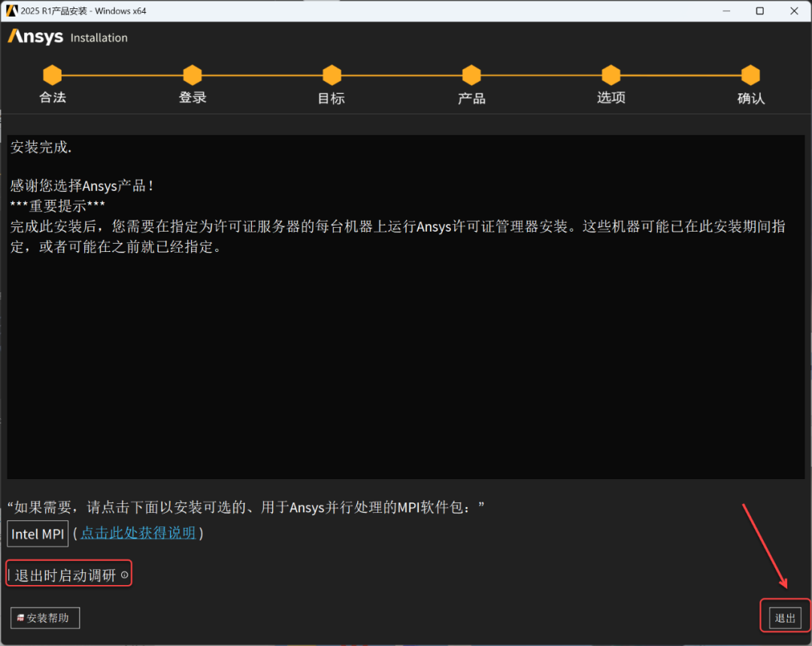Click 退出 to close the installer

pyautogui.click(x=785, y=618)
